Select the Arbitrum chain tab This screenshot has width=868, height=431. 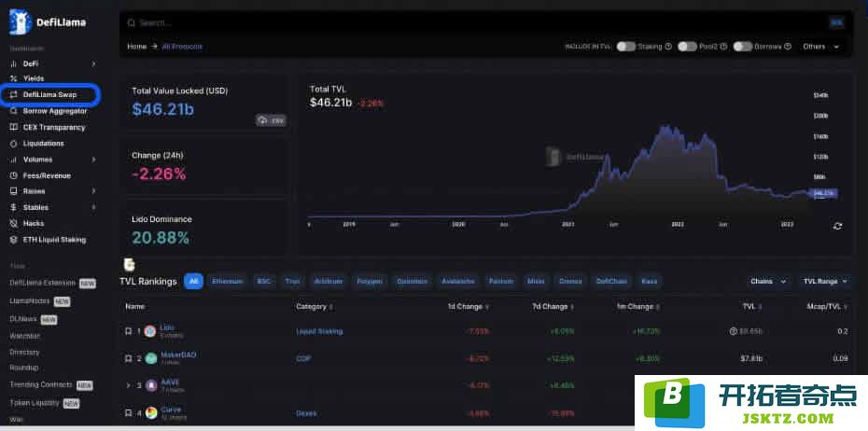coord(329,281)
